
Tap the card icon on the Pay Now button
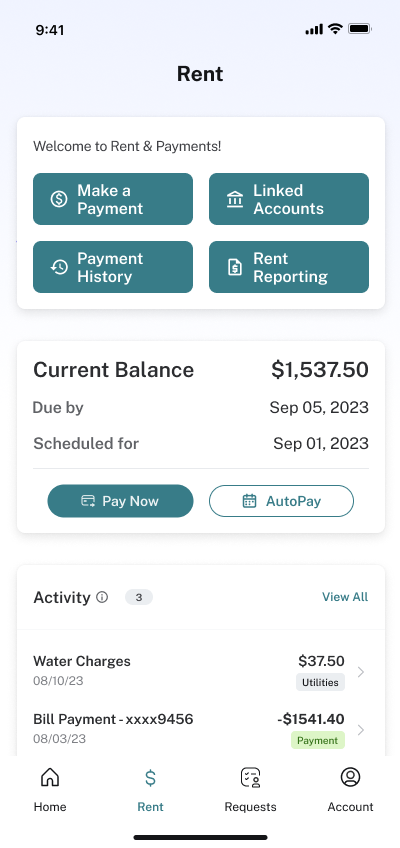[x=88, y=501]
